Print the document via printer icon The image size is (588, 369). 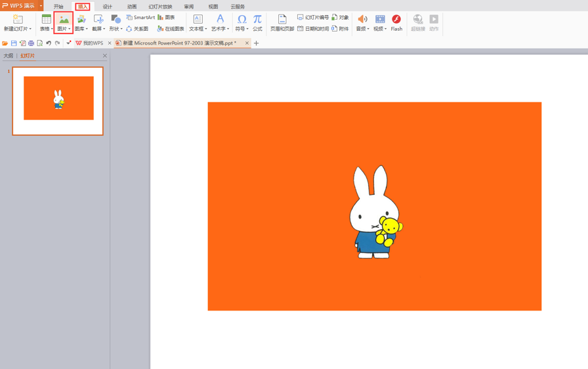(31, 43)
